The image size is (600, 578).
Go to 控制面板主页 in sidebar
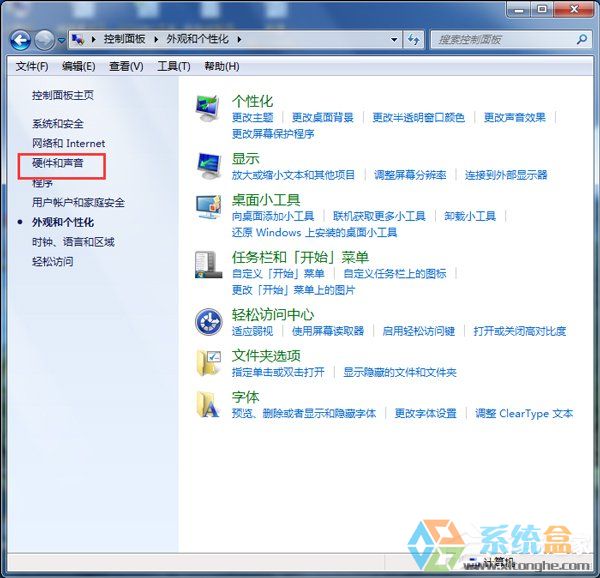(63, 95)
